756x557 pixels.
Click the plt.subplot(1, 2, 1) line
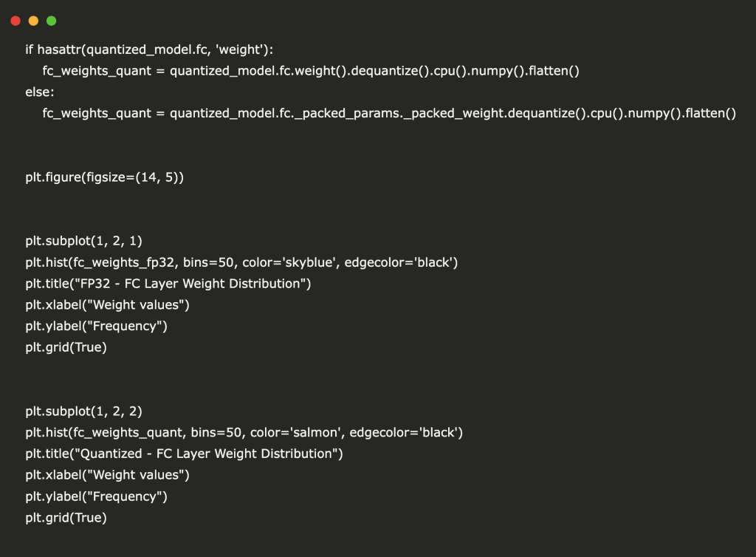pos(83,241)
